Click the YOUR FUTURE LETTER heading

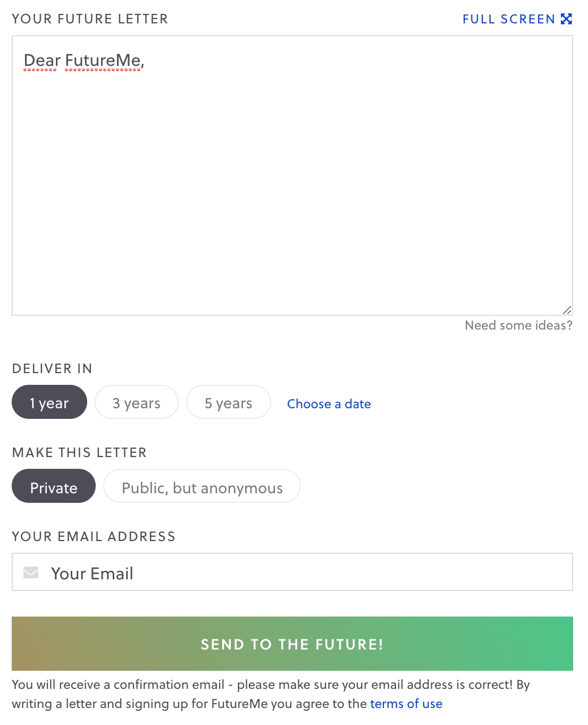pos(90,19)
